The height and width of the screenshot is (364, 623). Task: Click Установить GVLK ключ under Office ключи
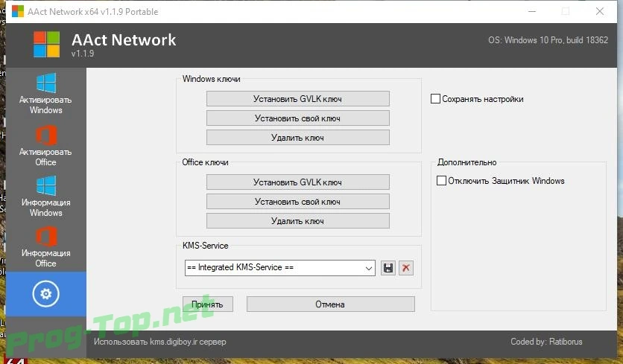tap(297, 182)
